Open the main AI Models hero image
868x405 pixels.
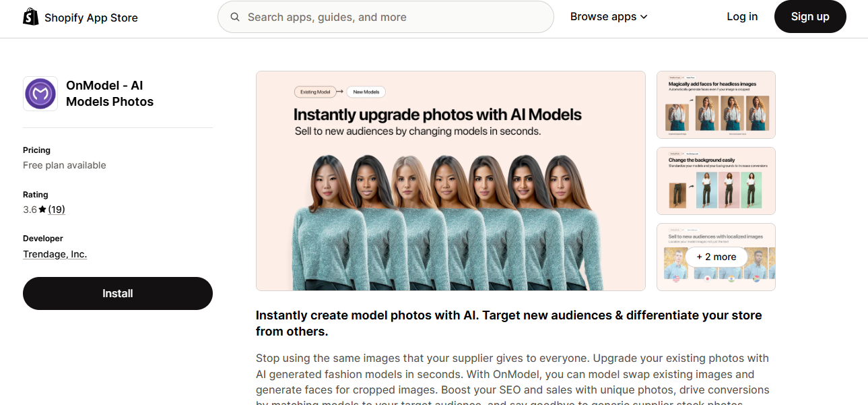point(450,181)
